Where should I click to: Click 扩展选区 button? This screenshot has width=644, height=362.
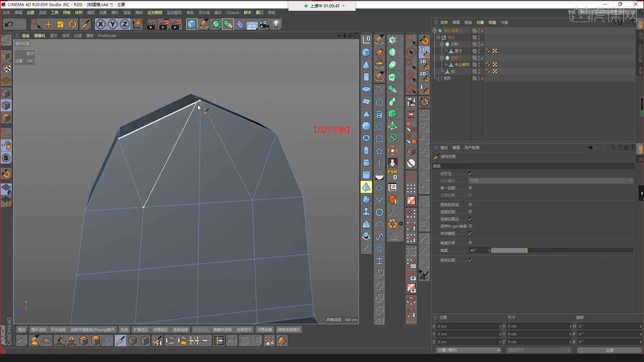141,330
